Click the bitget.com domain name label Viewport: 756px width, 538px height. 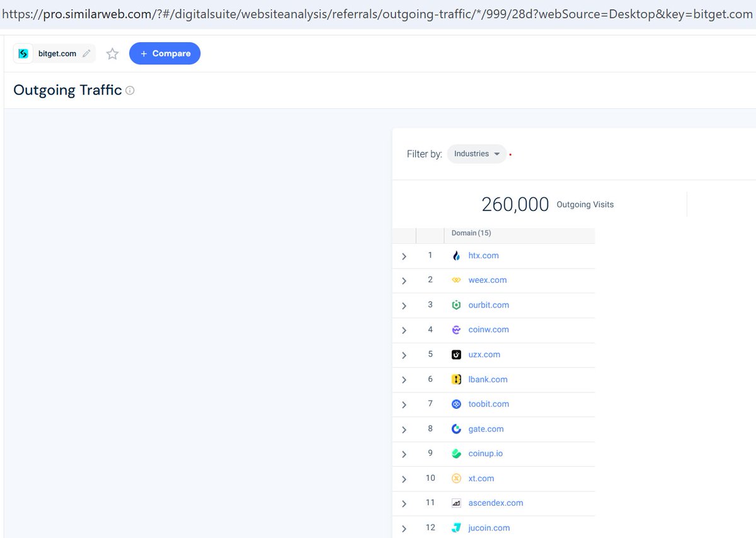coord(57,54)
